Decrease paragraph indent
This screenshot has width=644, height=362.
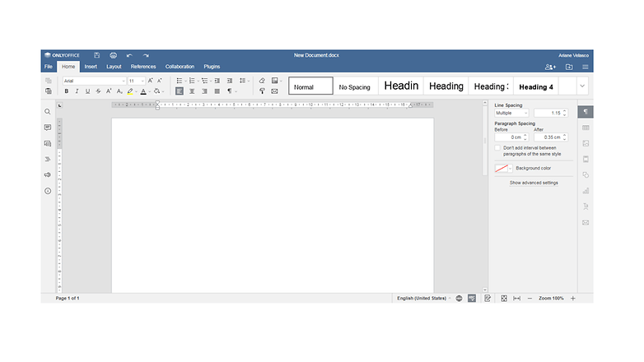(x=217, y=81)
